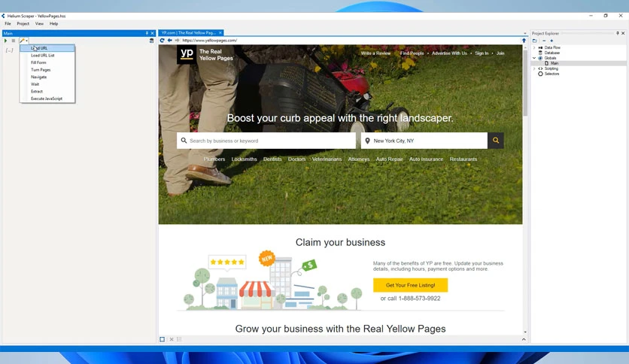The image size is (629, 364).
Task: Focus the Search by business or keyword field
Action: tap(266, 141)
